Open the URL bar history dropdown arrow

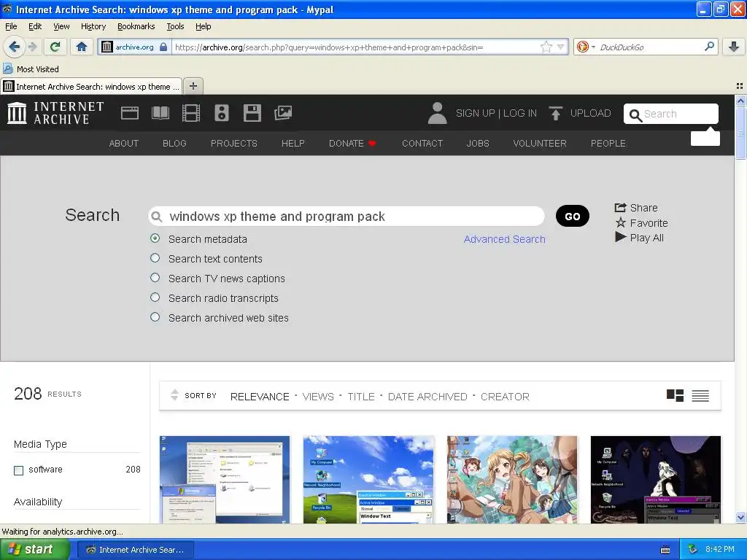561,47
